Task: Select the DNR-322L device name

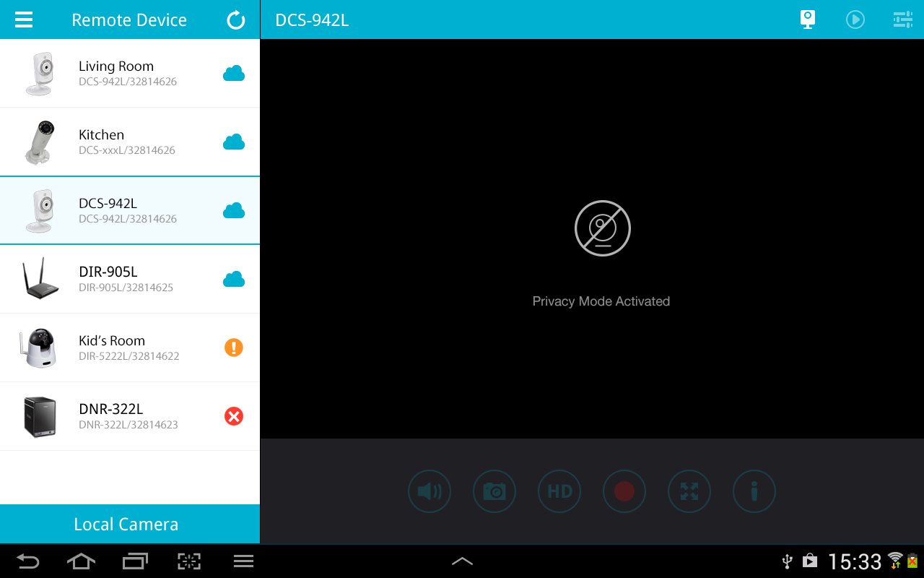Action: 110,409
